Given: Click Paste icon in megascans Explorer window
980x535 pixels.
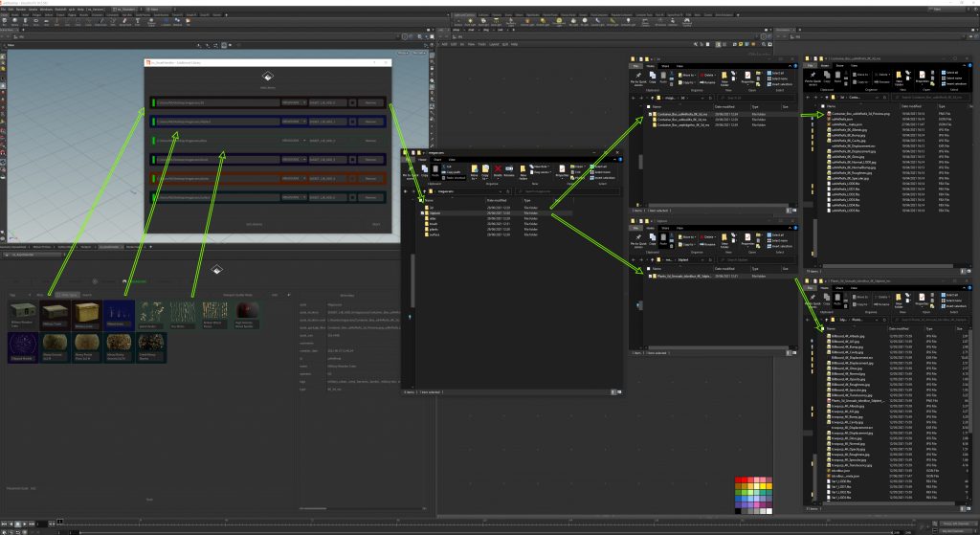Looking at the screenshot, I should pyautogui.click(x=434, y=168).
